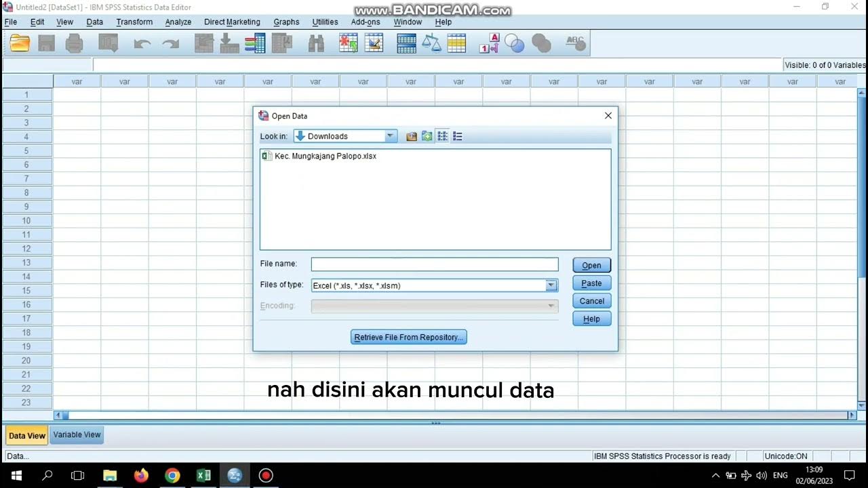The width and height of the screenshot is (868, 488).
Task: Click the horizontal scrollbar of data grid
Action: point(454,415)
